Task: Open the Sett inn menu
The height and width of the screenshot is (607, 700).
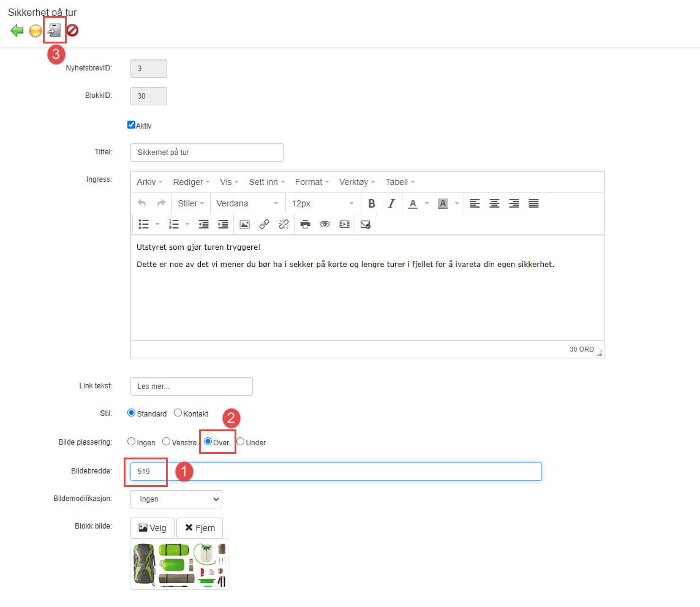Action: (266, 182)
